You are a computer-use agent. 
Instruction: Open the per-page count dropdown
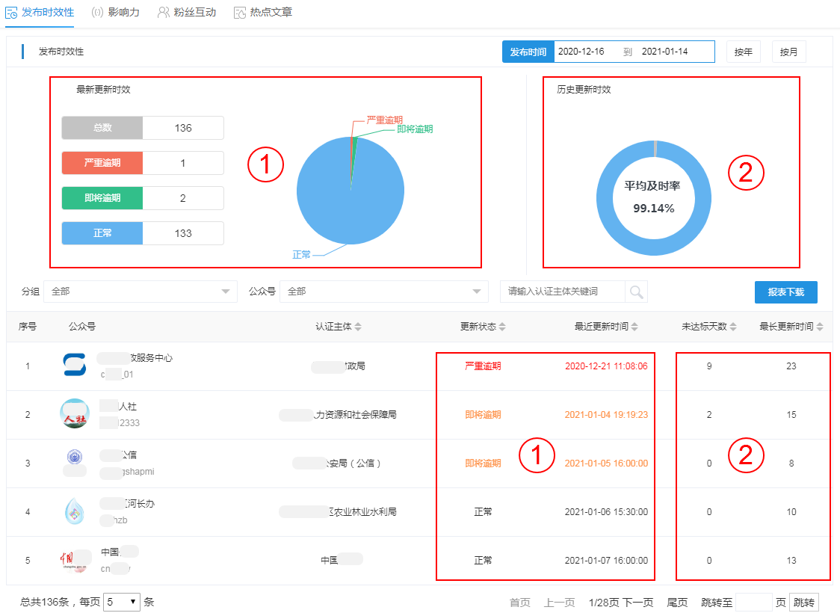122,601
